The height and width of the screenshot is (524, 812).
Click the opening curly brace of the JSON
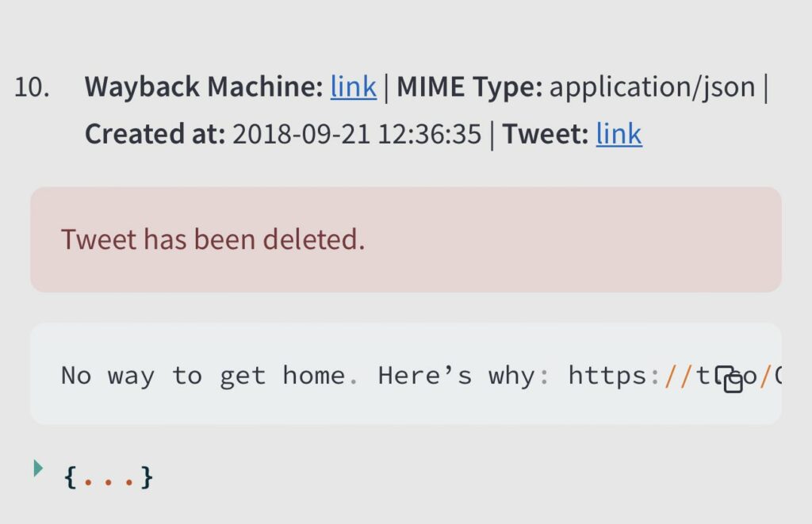tap(71, 477)
